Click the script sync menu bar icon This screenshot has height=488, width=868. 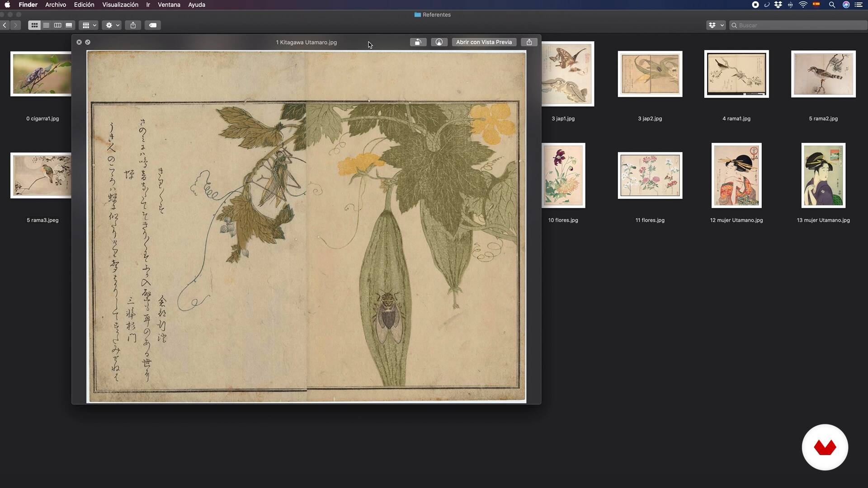coord(767,5)
